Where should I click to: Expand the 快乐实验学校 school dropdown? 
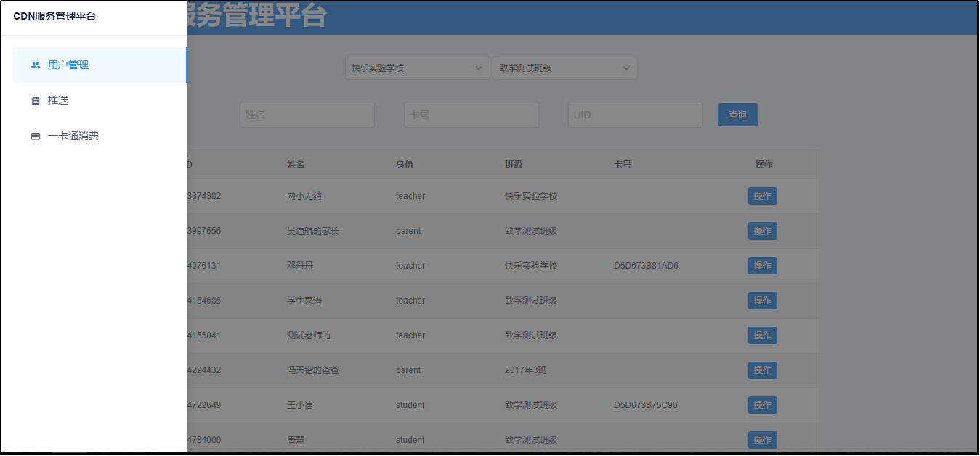click(x=417, y=68)
